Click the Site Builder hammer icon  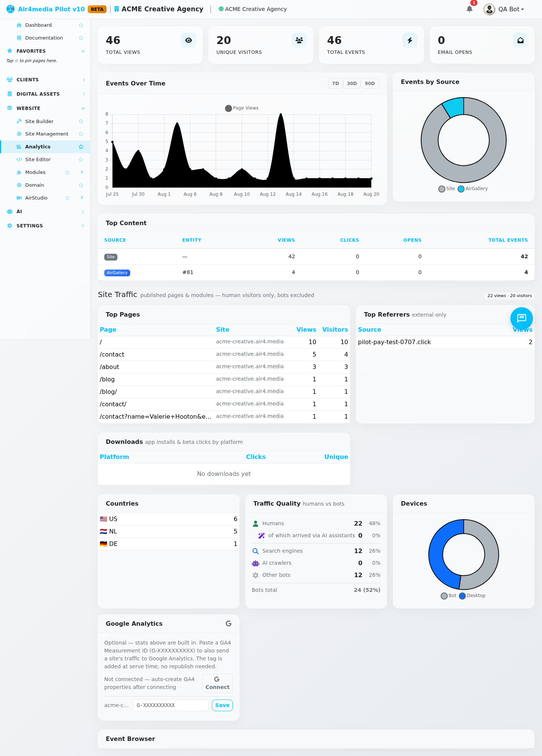(19, 121)
